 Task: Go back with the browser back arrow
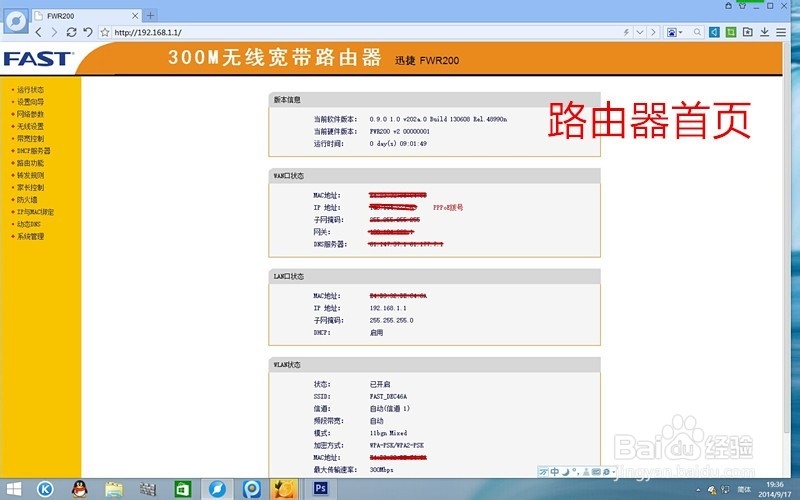coord(38,32)
